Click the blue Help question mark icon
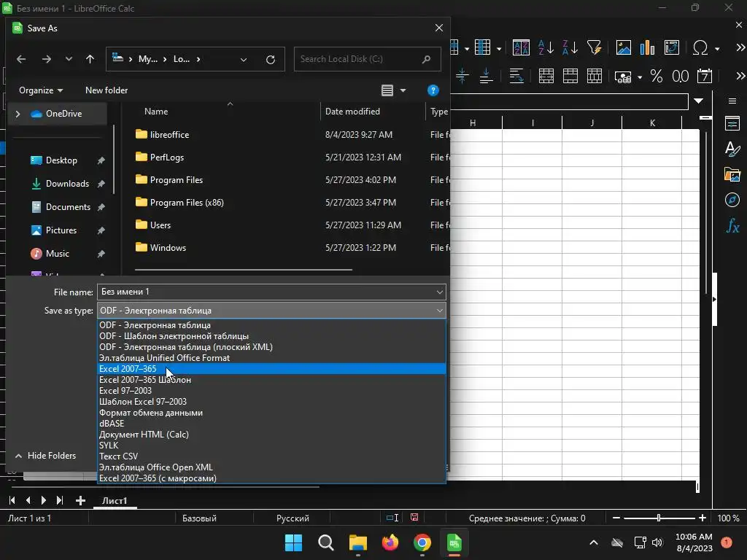The width and height of the screenshot is (747, 560). pyautogui.click(x=433, y=90)
